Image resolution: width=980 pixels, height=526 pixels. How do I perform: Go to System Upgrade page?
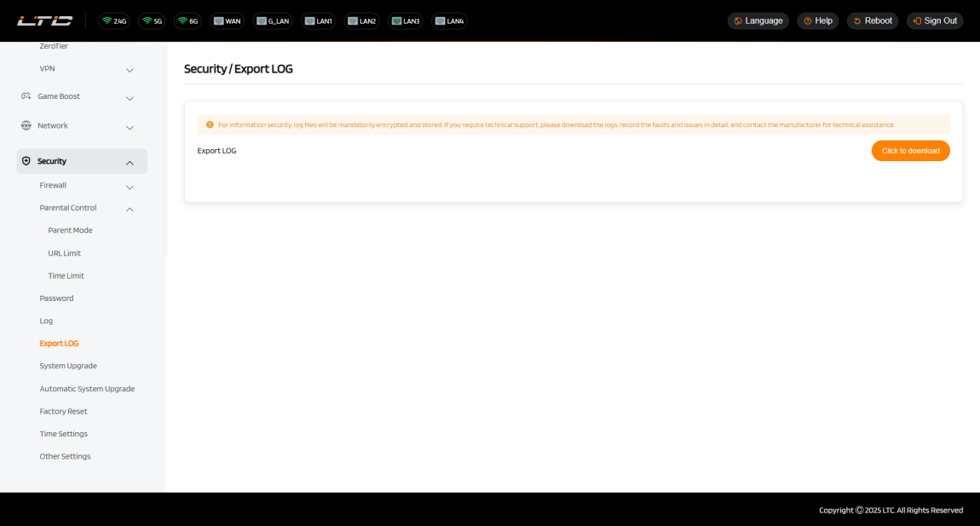(68, 366)
